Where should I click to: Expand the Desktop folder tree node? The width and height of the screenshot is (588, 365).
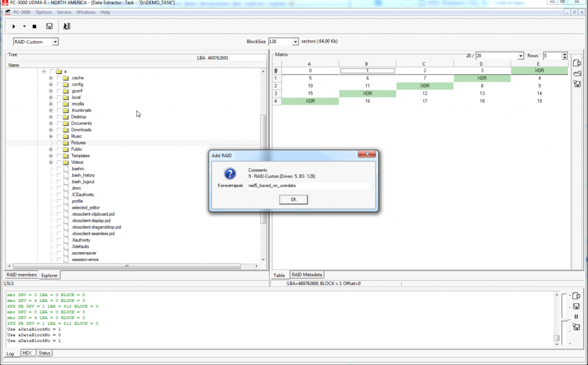coord(51,117)
